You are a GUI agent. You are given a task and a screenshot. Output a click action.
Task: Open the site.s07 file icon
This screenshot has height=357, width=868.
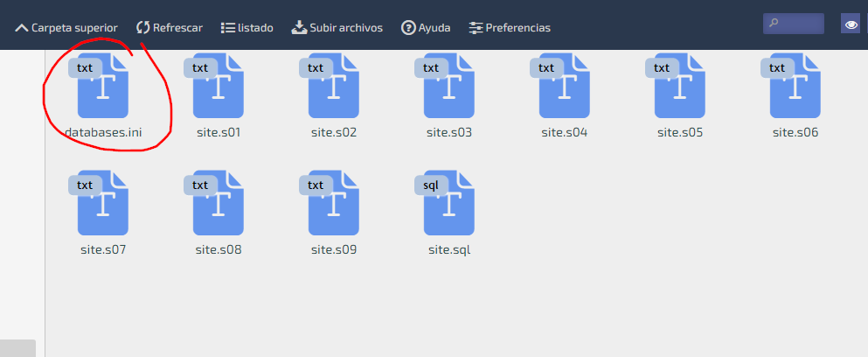pyautogui.click(x=99, y=203)
